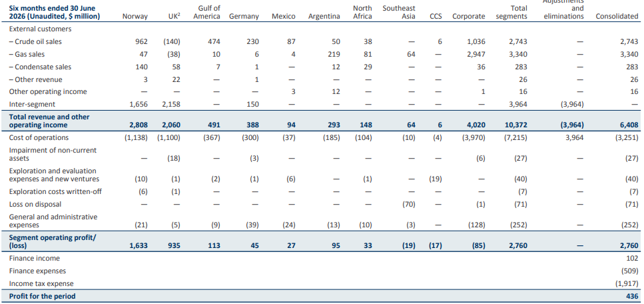Select the 'Total segments' column header
The image size is (644, 304).
511,13
